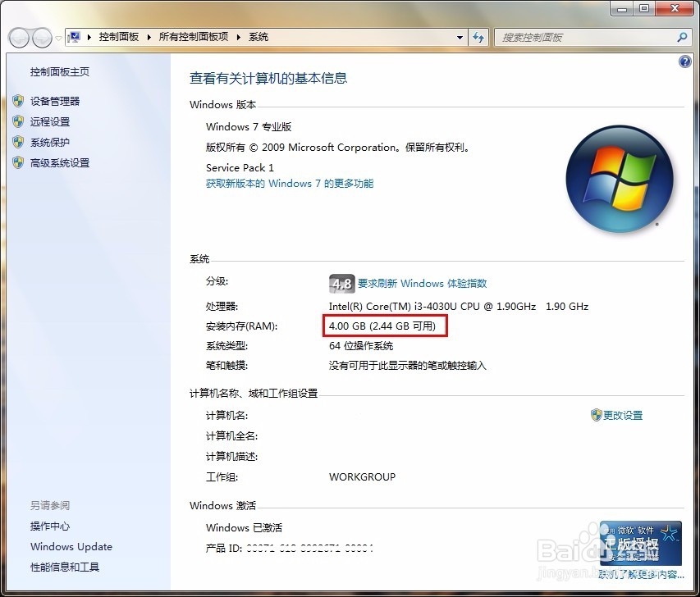Close the System window
Image resolution: width=700 pixels, height=597 pixels.
pyautogui.click(x=675, y=8)
